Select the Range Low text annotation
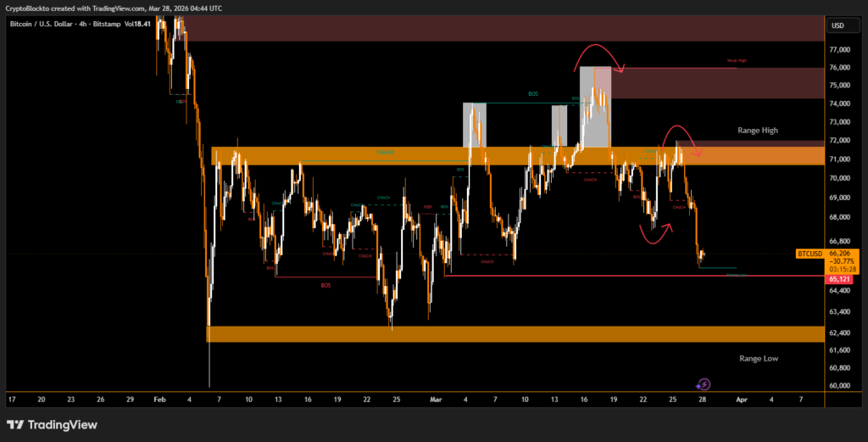The image size is (868, 442). point(758,358)
